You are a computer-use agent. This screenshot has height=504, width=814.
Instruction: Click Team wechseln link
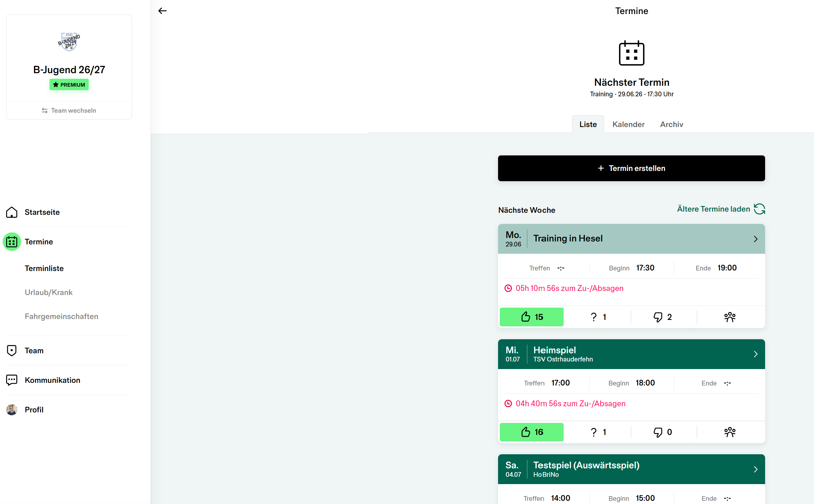coord(69,110)
